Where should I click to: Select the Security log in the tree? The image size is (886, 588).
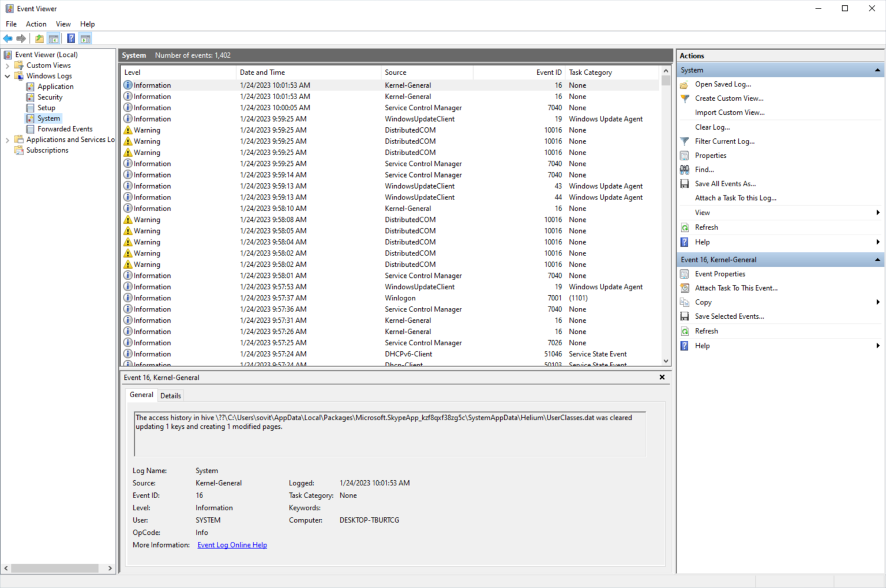tap(50, 97)
